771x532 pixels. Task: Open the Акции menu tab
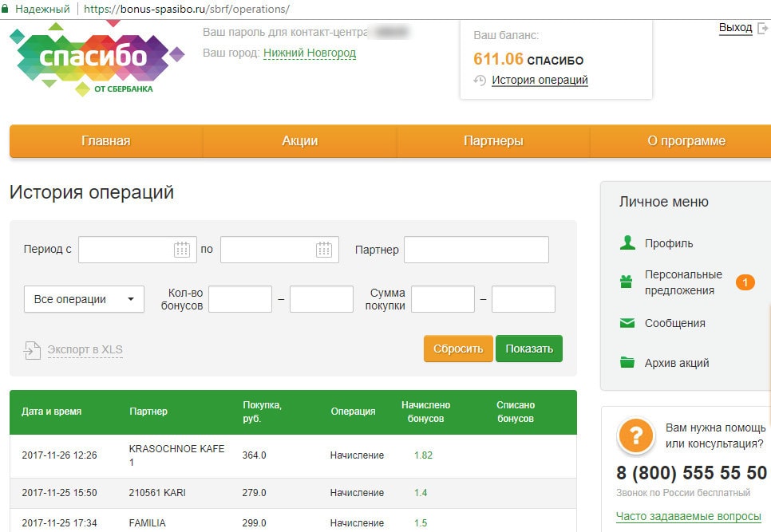300,141
